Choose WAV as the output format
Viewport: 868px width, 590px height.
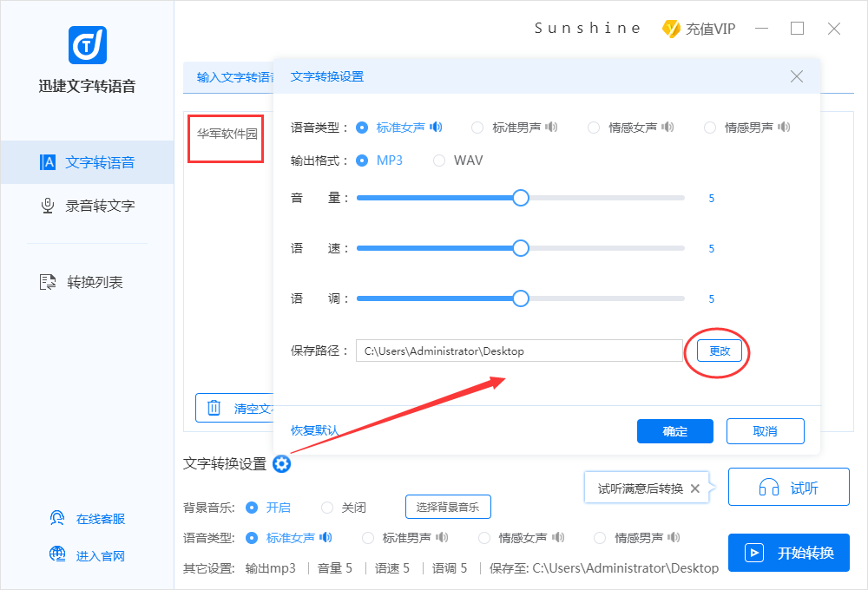pos(440,161)
